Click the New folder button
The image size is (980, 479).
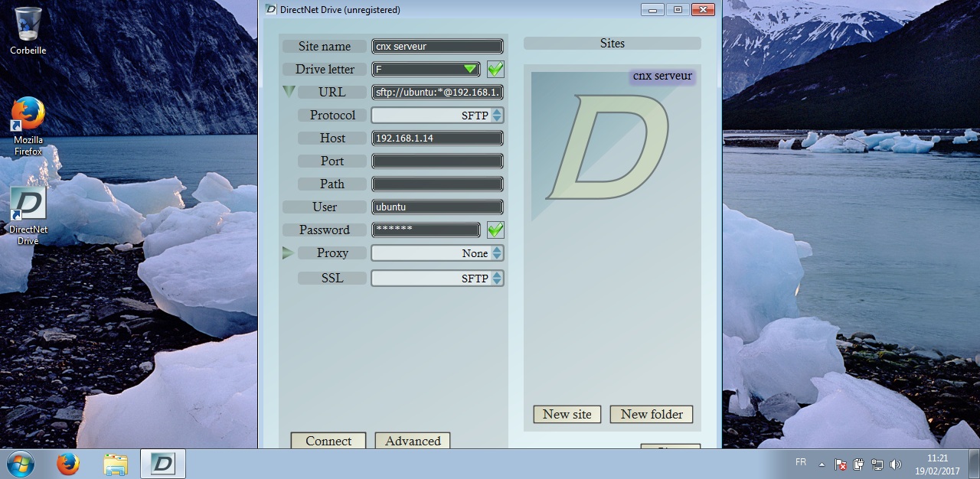click(x=651, y=414)
